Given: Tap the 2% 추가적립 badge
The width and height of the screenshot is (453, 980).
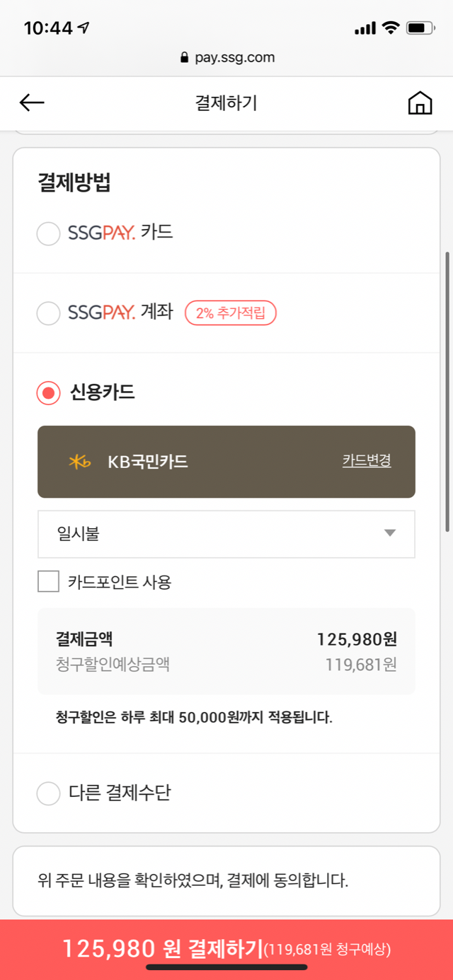Looking at the screenshot, I should pyautogui.click(x=231, y=313).
